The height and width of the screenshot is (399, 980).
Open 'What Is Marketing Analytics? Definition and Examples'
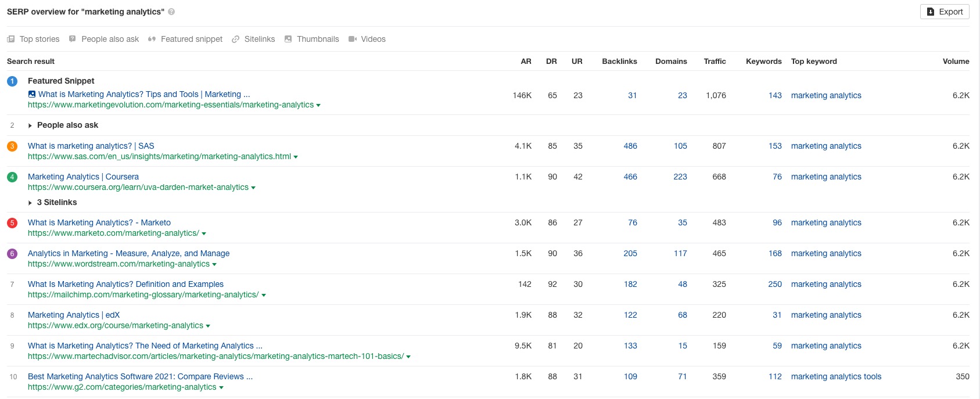tap(125, 284)
